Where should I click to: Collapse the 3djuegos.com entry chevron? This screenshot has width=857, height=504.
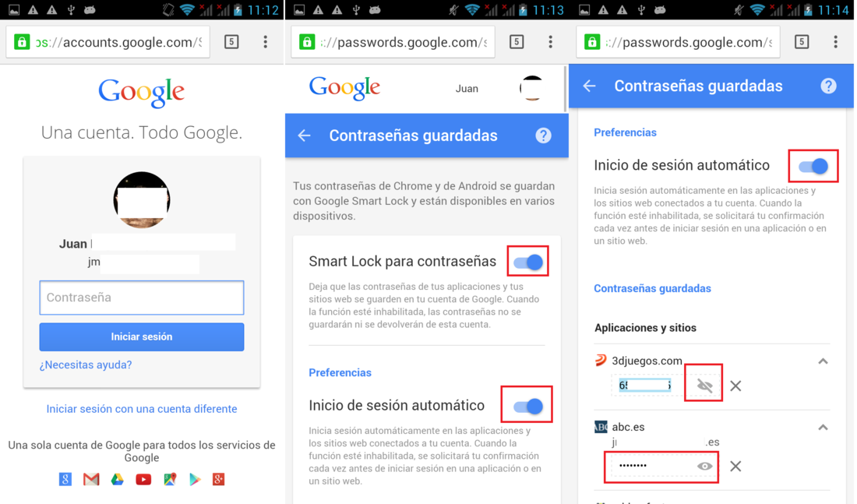823,361
